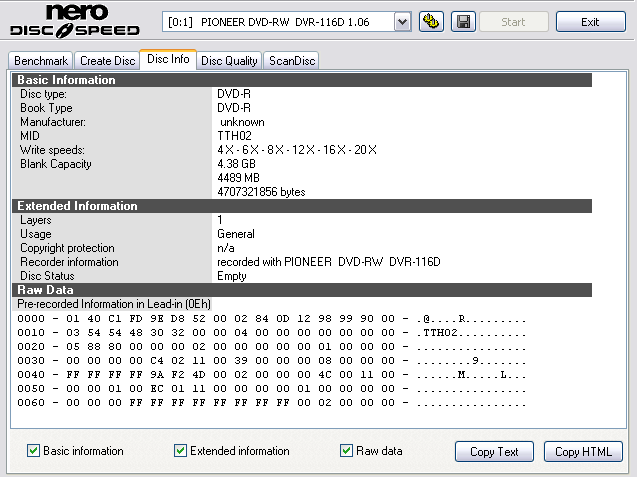The width and height of the screenshot is (637, 477).
Task: Toggle the Extended information checkbox
Action: (x=181, y=451)
